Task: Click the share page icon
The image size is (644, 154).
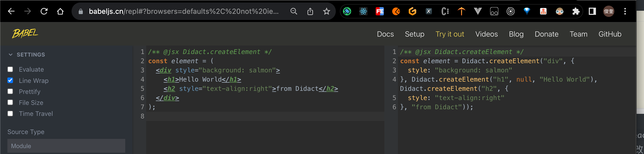Action: point(310,11)
